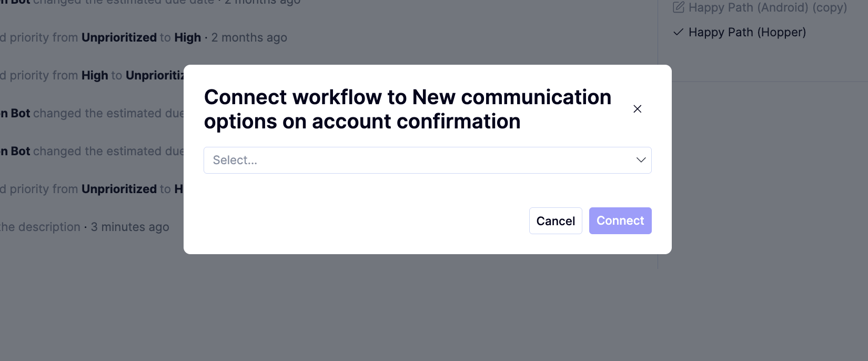This screenshot has height=361, width=868.
Task: Click the "2 months ago" timestamp after High
Action: pos(249,37)
